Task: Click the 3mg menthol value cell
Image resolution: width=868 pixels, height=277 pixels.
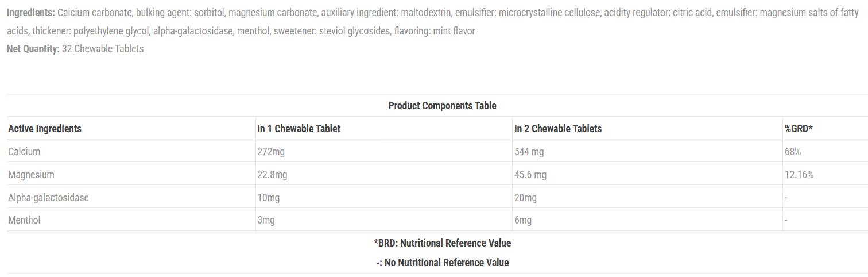Action: (266, 220)
